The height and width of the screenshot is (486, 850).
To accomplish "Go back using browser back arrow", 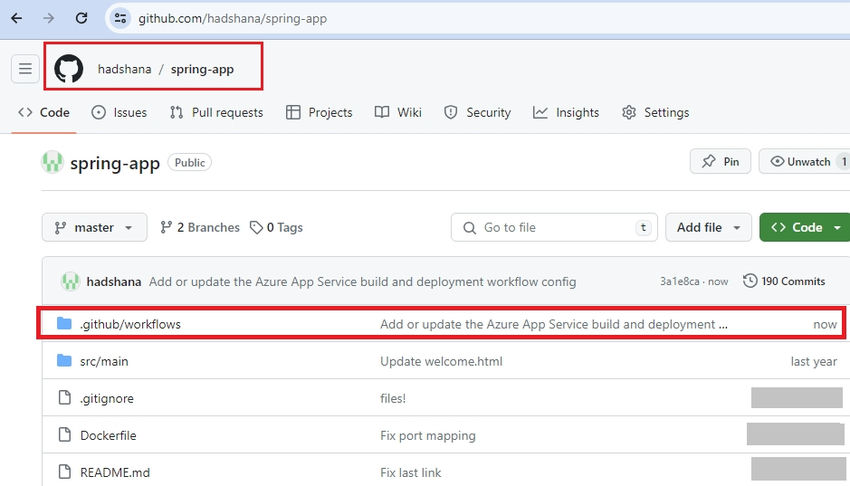I will [16, 18].
